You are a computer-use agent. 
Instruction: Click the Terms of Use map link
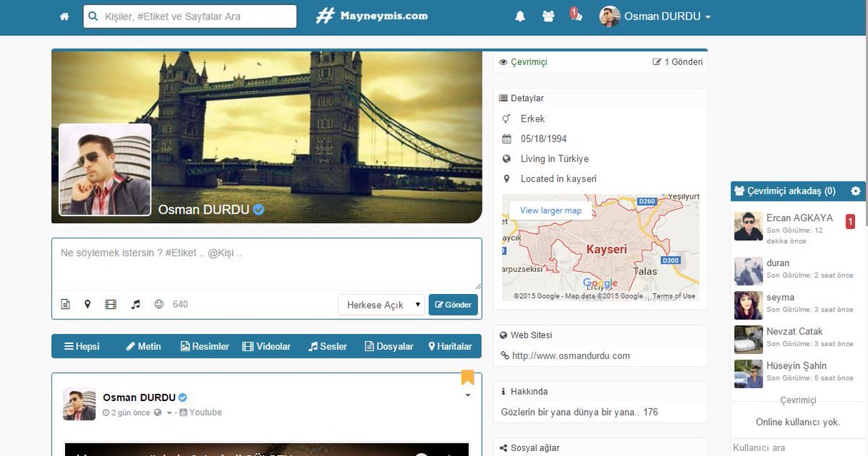click(x=673, y=296)
